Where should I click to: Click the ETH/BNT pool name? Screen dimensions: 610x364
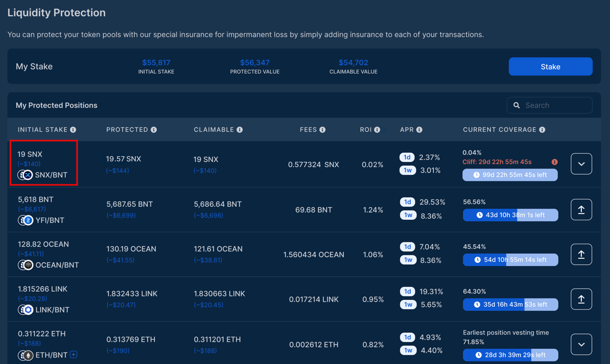coord(52,355)
